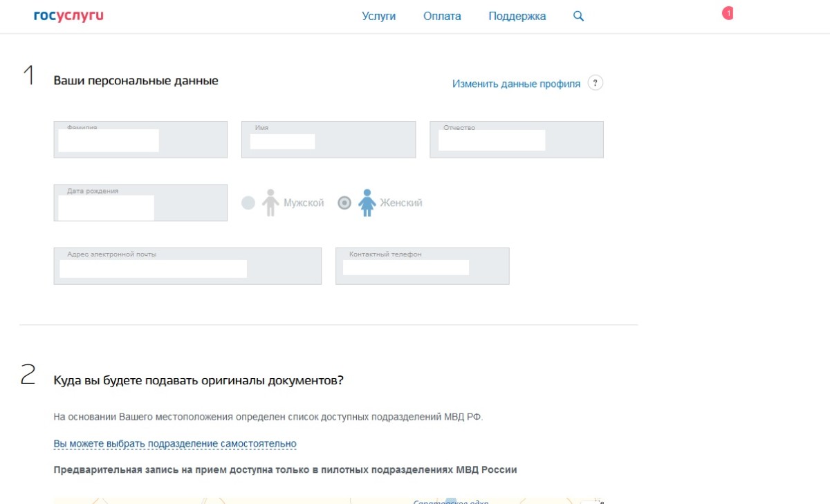Select the Женский radio button
This screenshot has width=830, height=504.
(344, 203)
